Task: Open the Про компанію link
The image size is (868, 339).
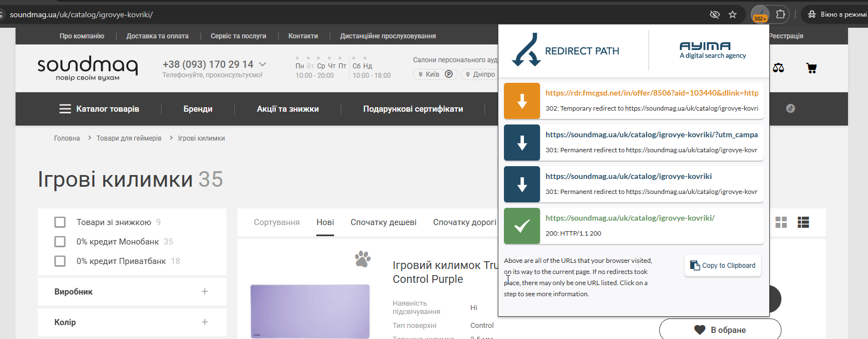Action: coord(82,36)
